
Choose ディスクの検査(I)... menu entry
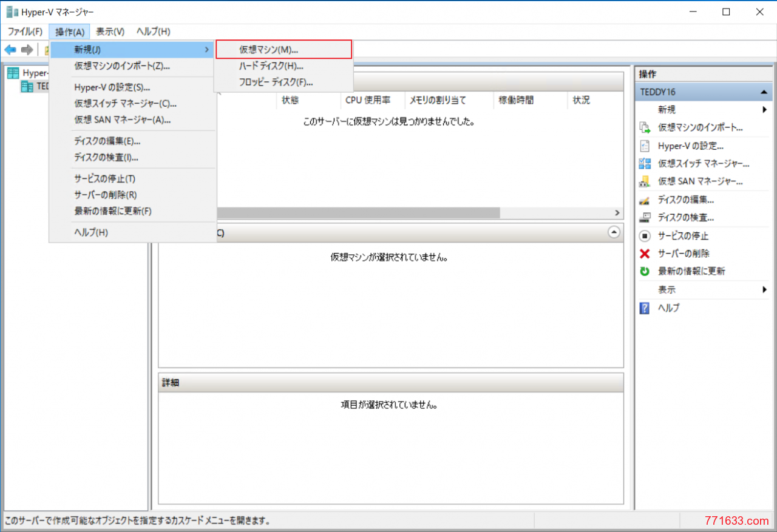click(x=132, y=158)
